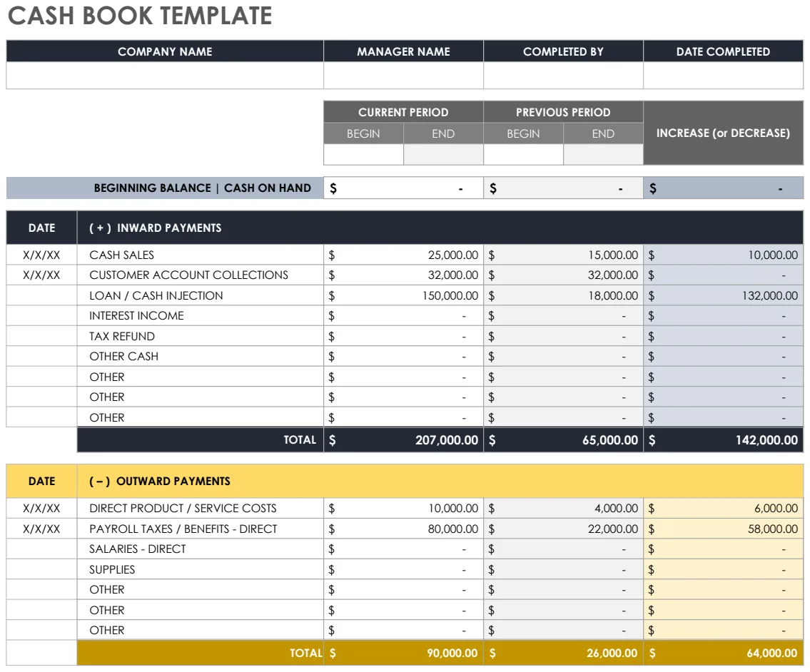Click the Current Period header
This screenshot has width=810, height=672.
[x=403, y=112]
